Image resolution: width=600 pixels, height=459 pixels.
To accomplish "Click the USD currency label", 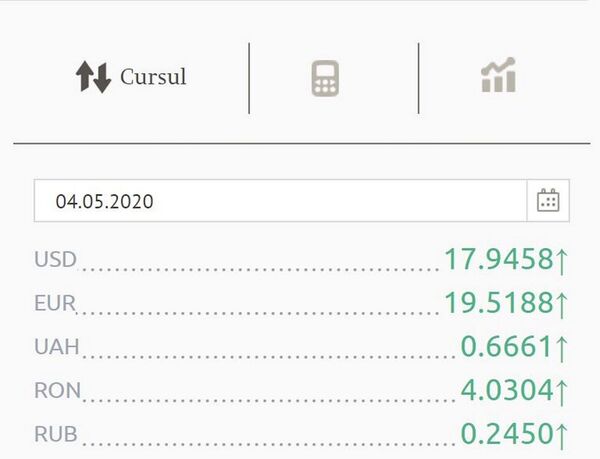I will pyautogui.click(x=55, y=260).
